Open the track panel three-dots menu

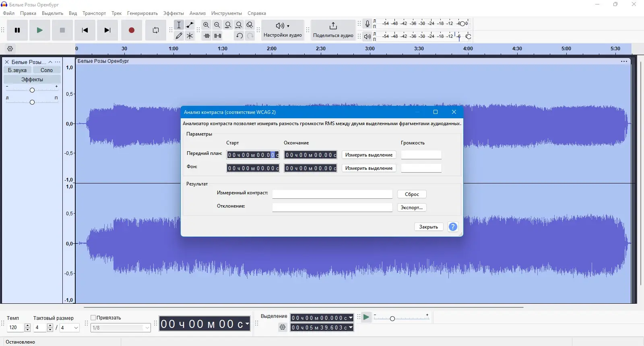tap(58, 62)
